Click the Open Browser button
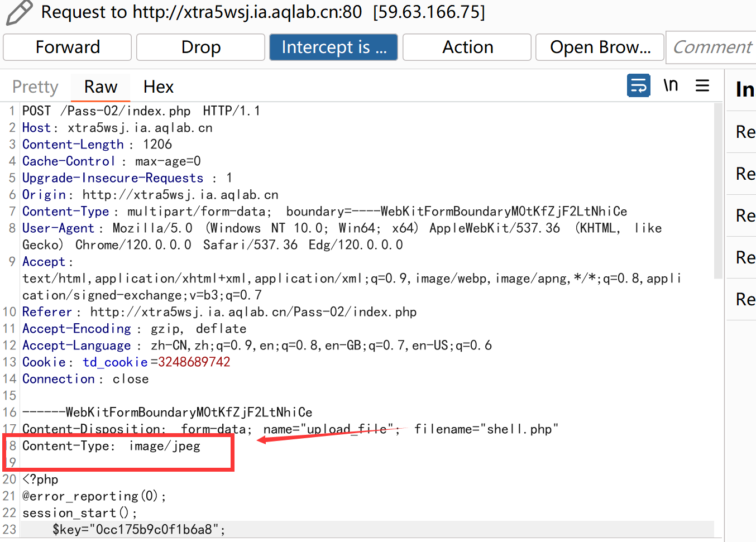Screen dimensions: 756x542 [x=600, y=47]
